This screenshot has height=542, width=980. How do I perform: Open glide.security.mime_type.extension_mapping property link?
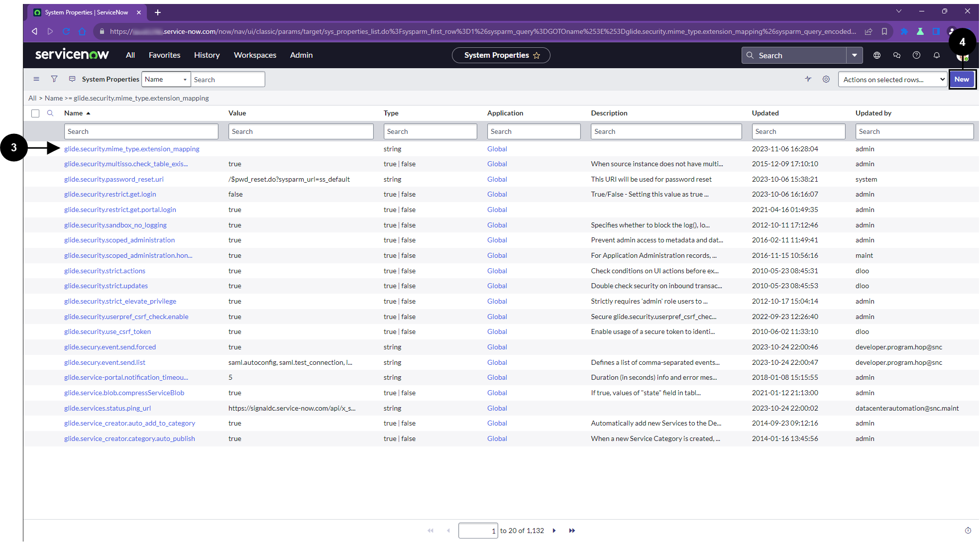[131, 149]
